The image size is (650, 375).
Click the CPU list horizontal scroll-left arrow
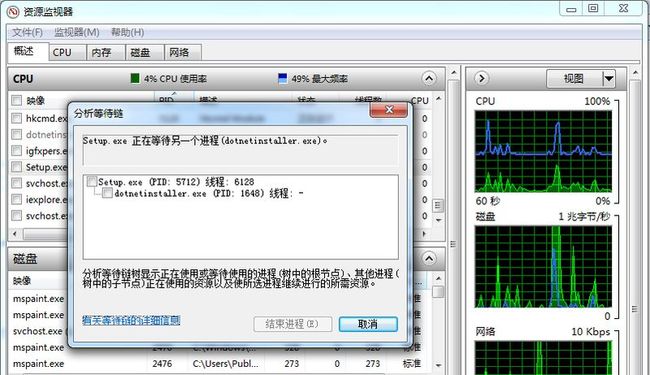click(15, 234)
